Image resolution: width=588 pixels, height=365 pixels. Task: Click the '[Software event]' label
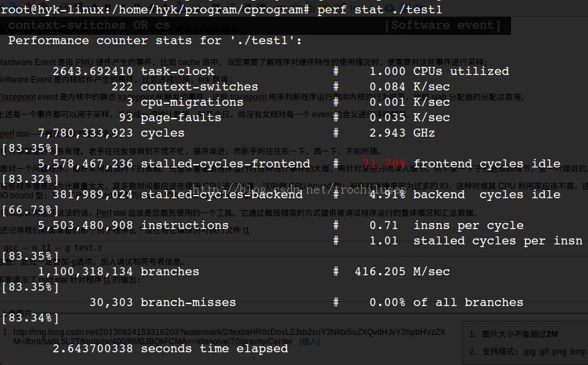pos(442,25)
